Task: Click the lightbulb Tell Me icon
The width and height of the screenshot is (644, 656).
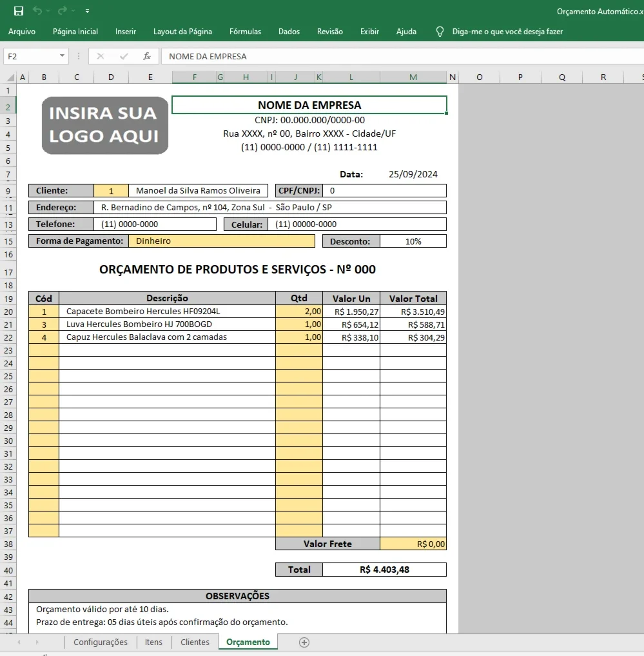Action: pos(440,32)
